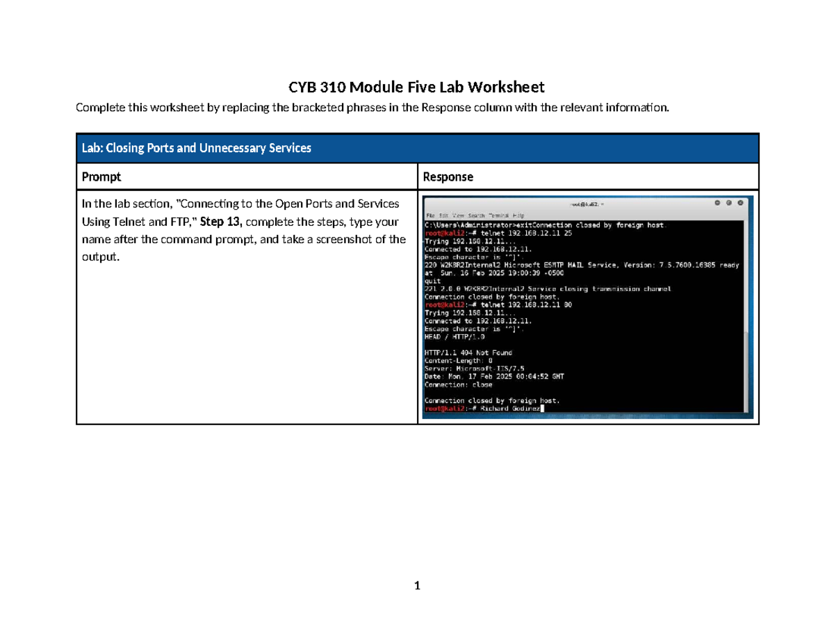Click the HTTP/1.1 404 Not Found line
834x644 pixels.
click(468, 352)
